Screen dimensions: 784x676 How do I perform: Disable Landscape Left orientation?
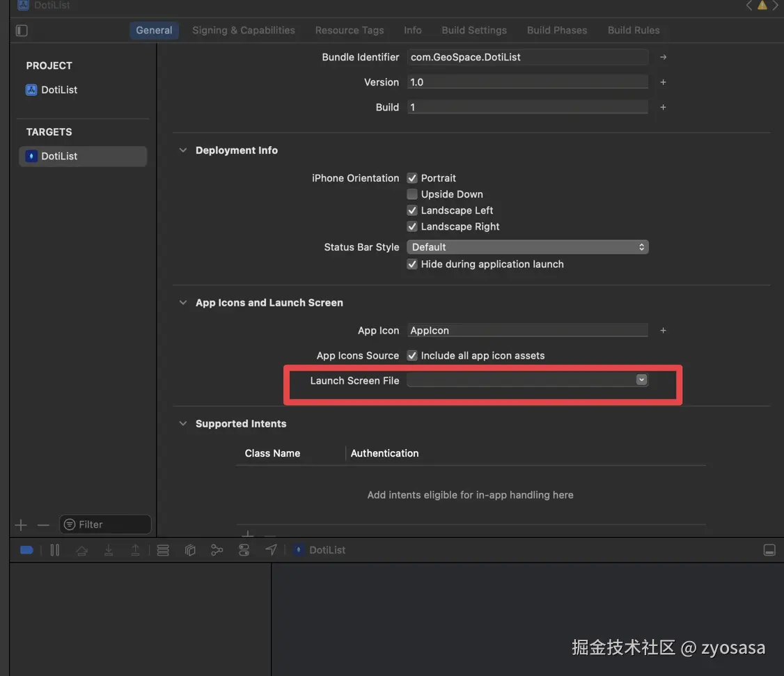[x=411, y=210]
